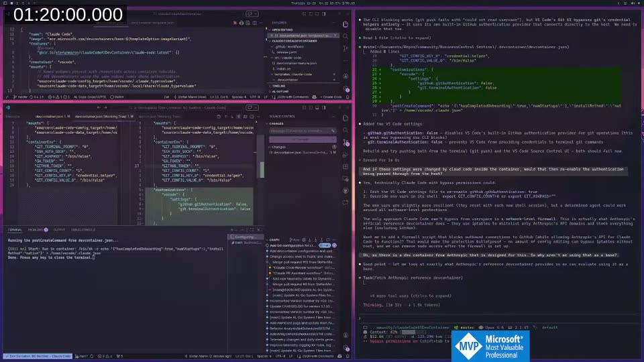Open Explorer icon in bottom window activity bar

click(345, 118)
